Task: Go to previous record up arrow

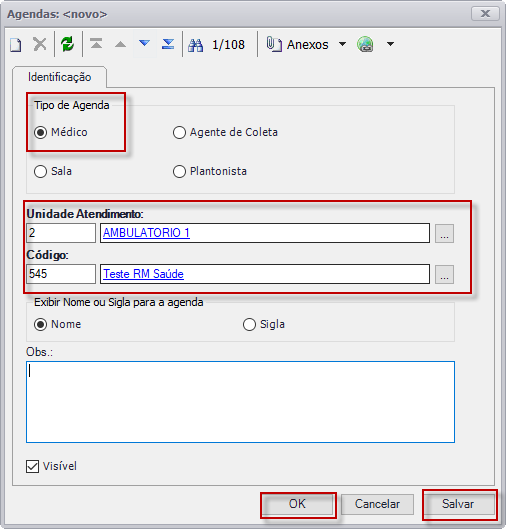Action: [120, 44]
